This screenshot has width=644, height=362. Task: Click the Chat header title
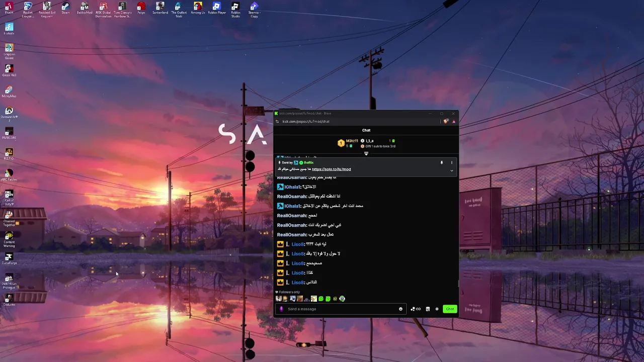[366, 130]
